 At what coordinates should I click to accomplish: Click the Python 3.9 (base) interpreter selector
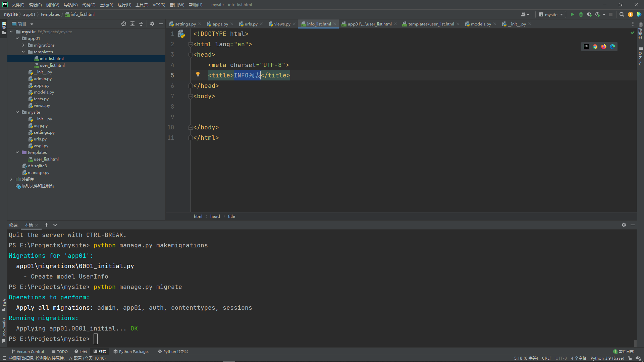pyautogui.click(x=607, y=358)
